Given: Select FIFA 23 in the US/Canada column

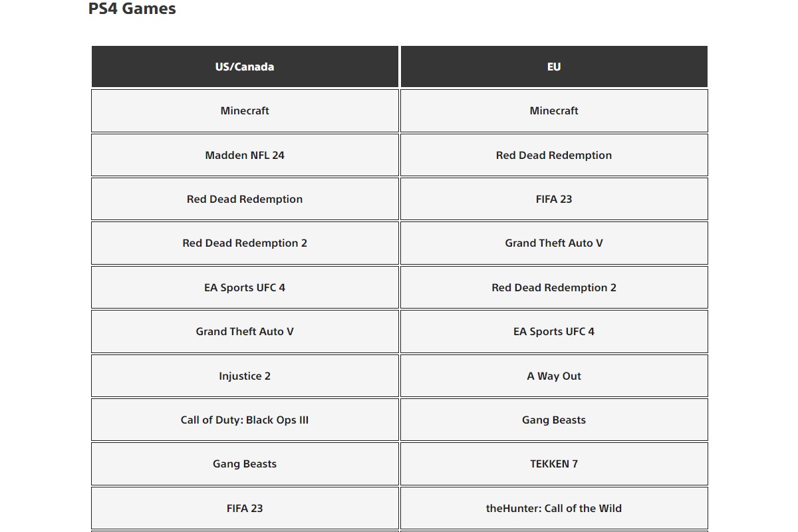Looking at the screenshot, I should pos(245,508).
